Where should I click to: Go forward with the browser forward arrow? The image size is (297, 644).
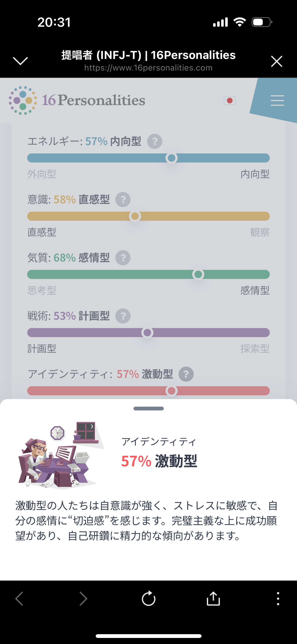pyautogui.click(x=83, y=598)
